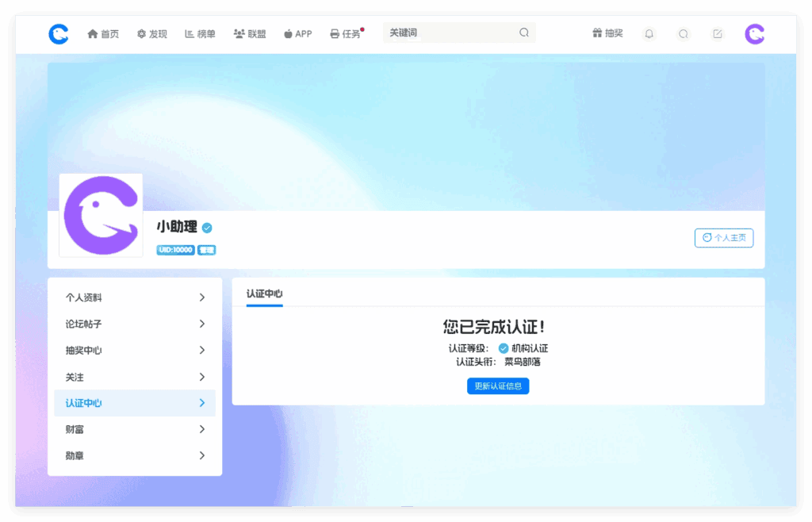Screen dimensions: 812x522
Task: Open 抽奖中心 in the sidebar
Action: [135, 350]
